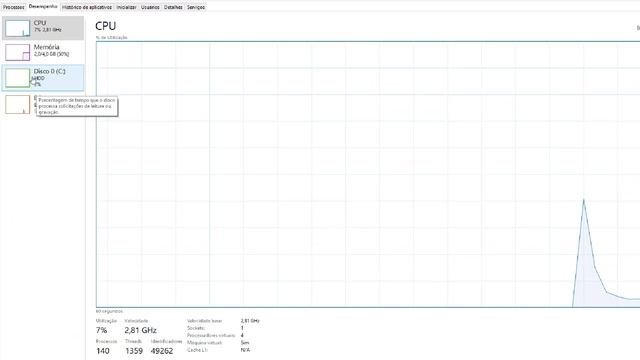This screenshot has width=640, height=360.
Task: Click the 'Máquina virtual' label
Action: tap(204, 343)
